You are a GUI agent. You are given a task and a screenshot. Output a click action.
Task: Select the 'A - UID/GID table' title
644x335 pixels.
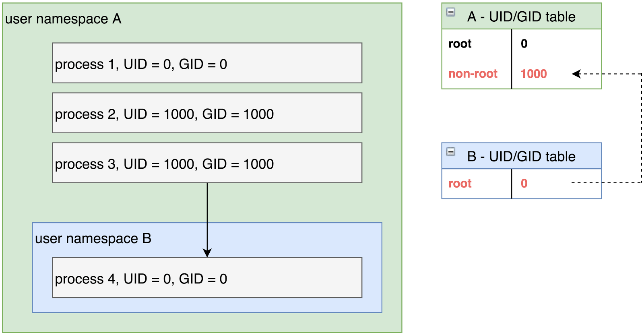pos(521,17)
